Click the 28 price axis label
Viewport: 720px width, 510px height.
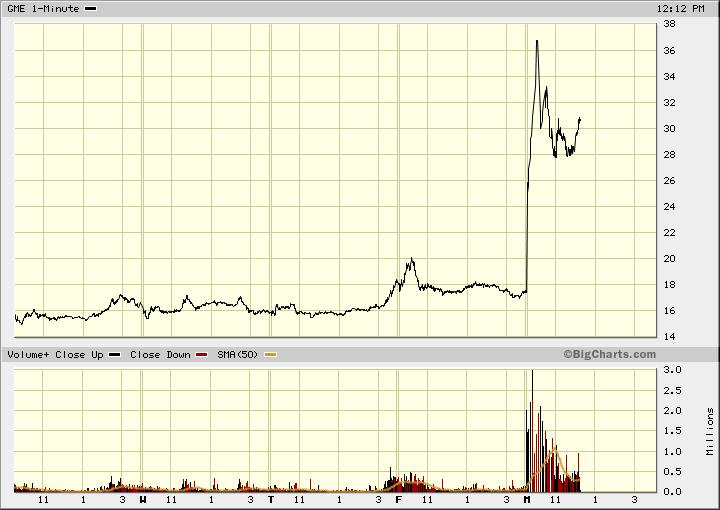669,155
